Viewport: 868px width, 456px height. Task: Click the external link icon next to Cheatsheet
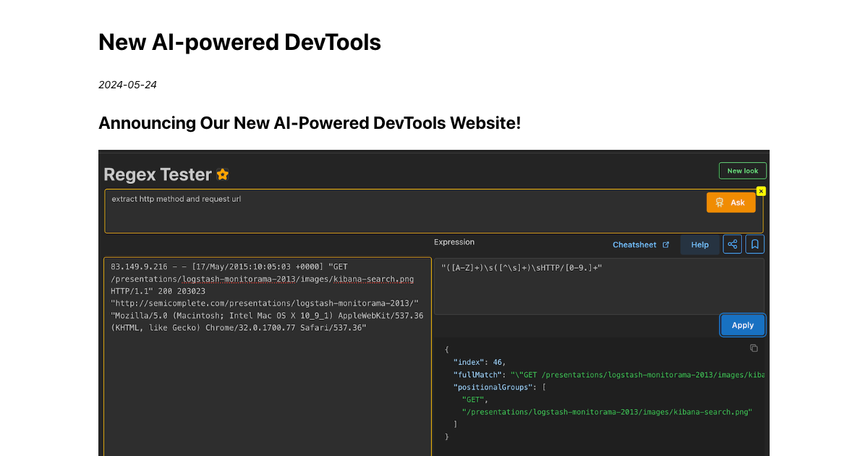[665, 245]
